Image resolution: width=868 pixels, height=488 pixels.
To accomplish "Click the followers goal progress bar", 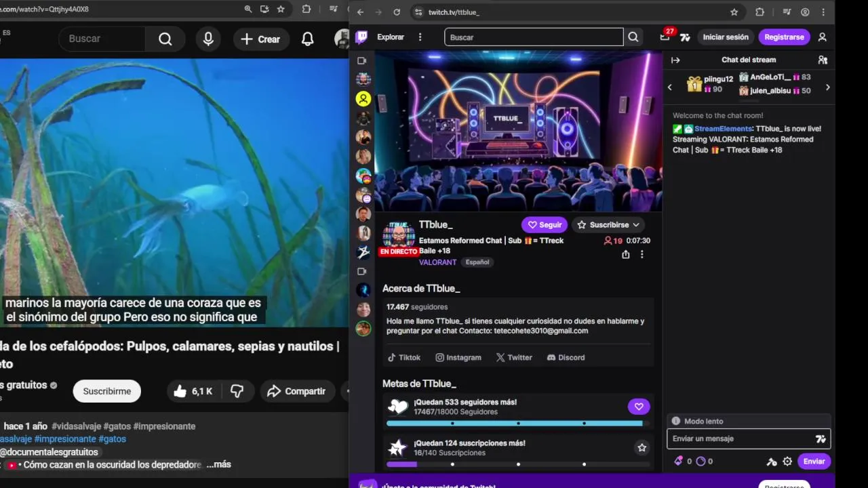I will (518, 424).
